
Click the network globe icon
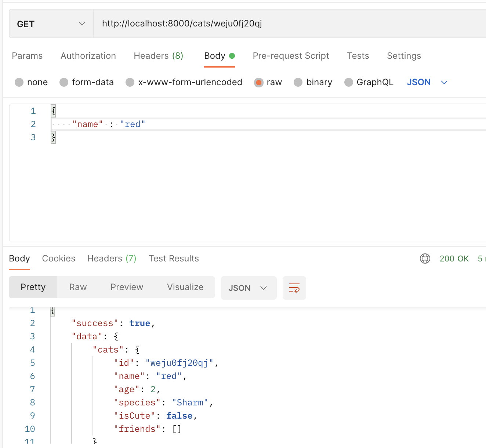coord(425,259)
